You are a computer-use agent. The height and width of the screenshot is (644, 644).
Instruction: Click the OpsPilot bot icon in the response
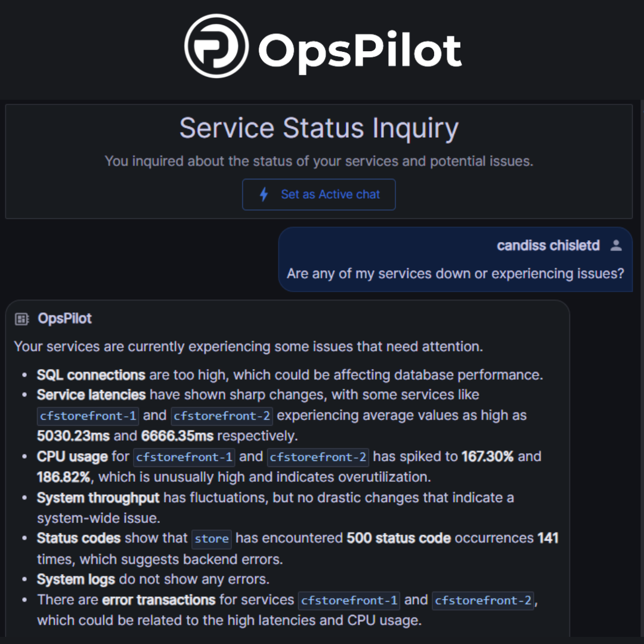click(22, 319)
